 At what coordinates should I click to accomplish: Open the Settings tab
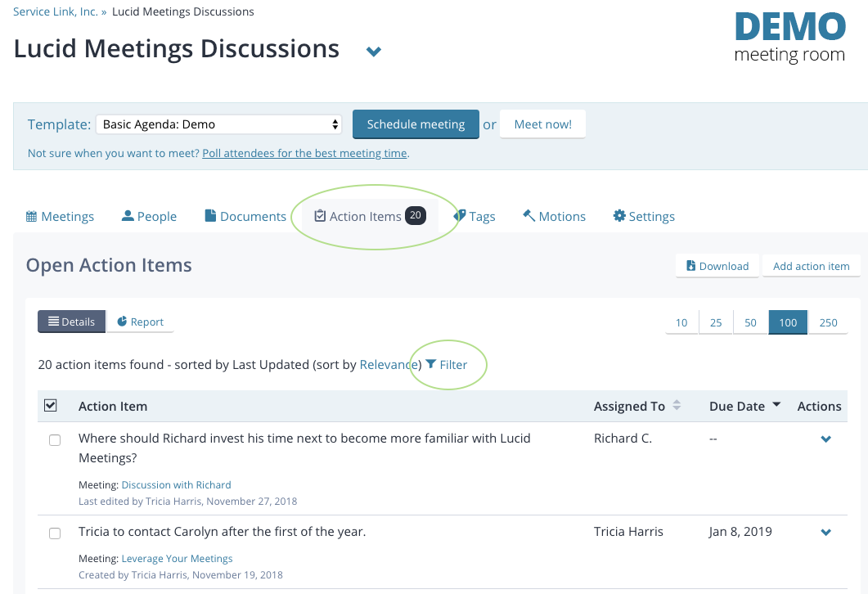644,217
